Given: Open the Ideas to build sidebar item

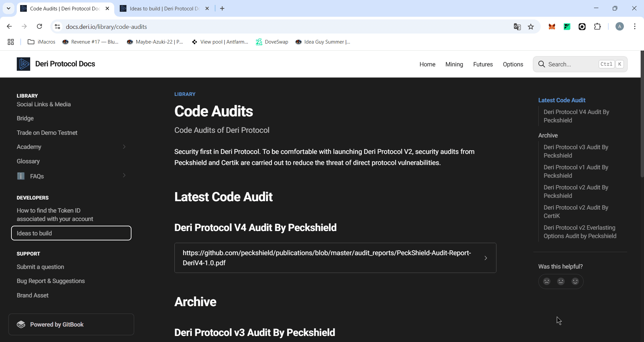Looking at the screenshot, I should tap(71, 233).
